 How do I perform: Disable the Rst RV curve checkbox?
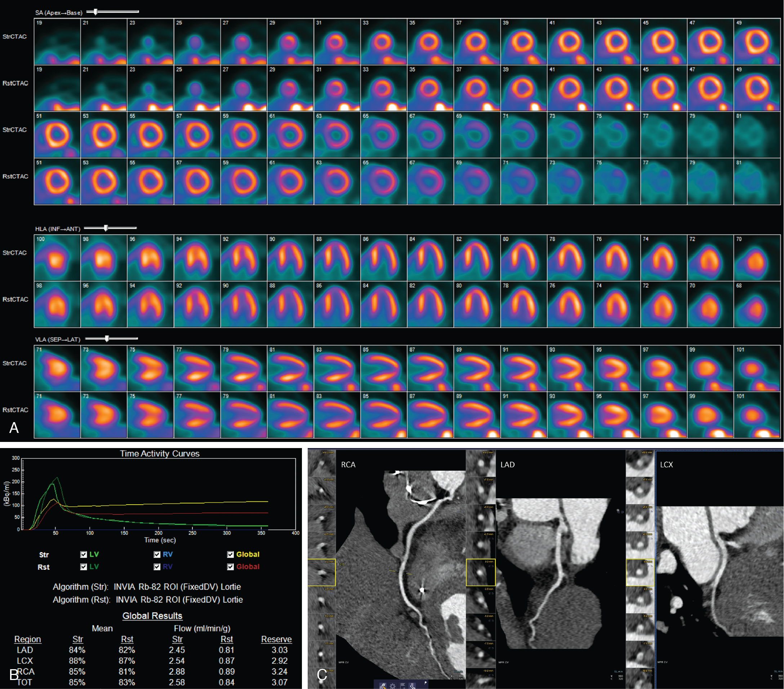coord(157,567)
